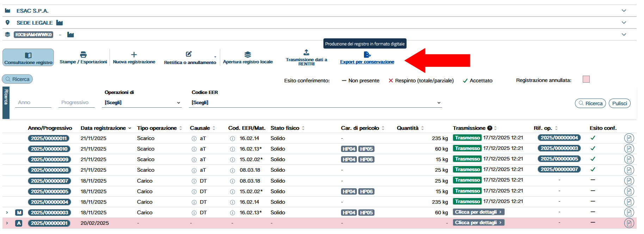Expand row 2025/00000003 details
Viewport: 644px width, 234px height.
tap(7, 213)
